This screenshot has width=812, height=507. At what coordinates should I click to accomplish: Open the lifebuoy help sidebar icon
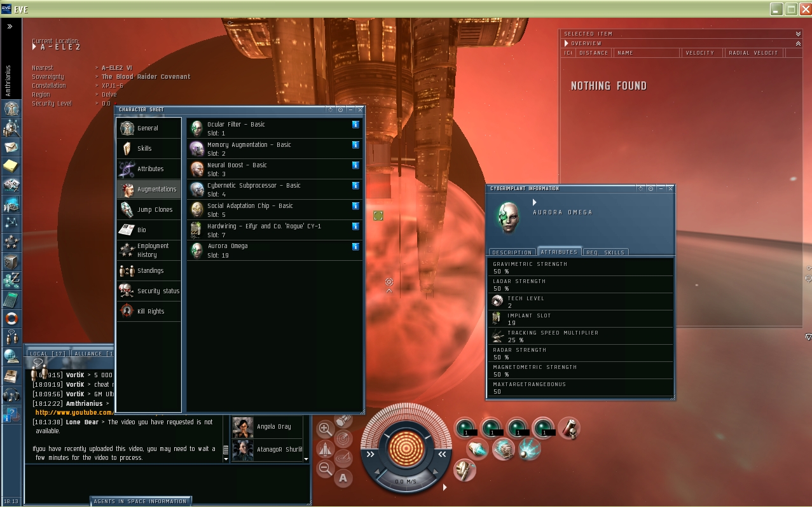tap(11, 319)
